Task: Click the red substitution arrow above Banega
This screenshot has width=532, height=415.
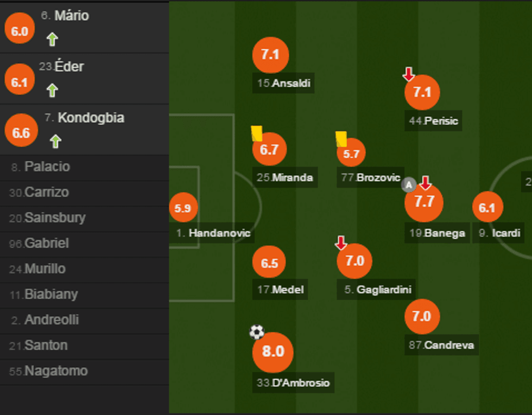Action: point(426,183)
